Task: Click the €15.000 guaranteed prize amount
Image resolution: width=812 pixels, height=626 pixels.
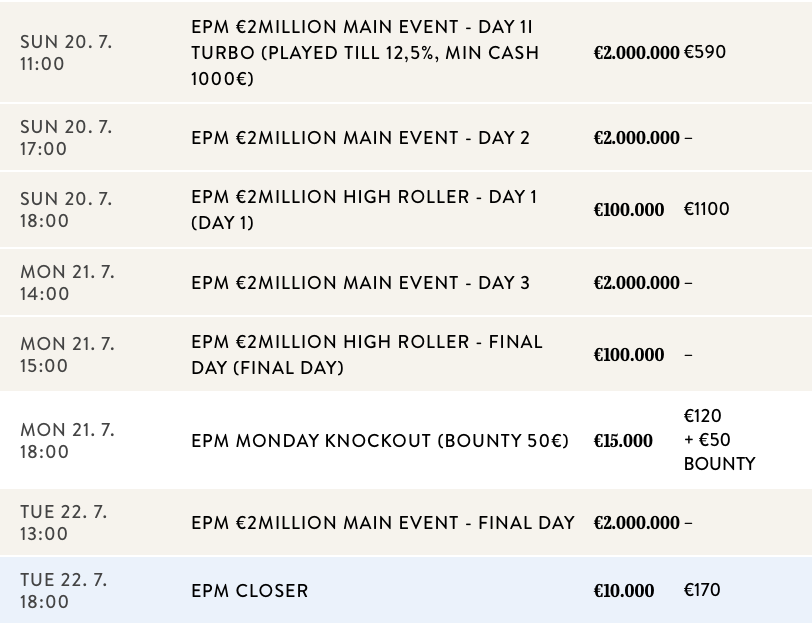Action: click(623, 441)
